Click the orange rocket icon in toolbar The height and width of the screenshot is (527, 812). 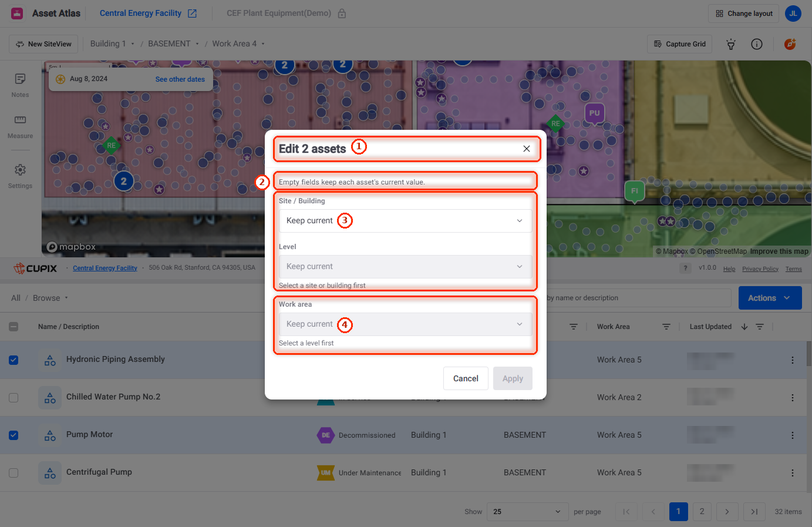790,44
